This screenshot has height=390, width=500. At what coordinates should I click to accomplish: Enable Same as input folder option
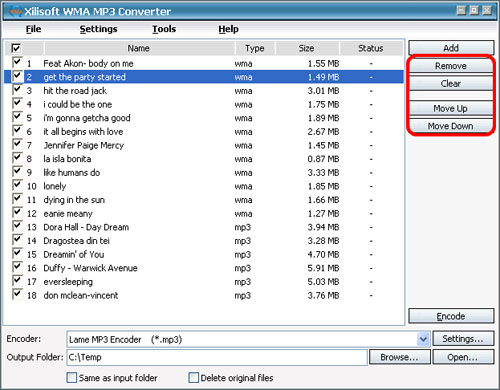[x=72, y=378]
